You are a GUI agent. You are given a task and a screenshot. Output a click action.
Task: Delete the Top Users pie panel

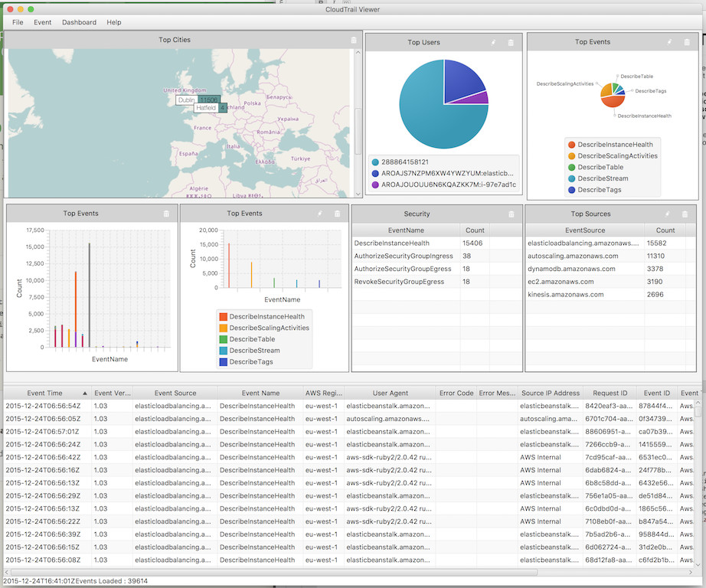[511, 42]
